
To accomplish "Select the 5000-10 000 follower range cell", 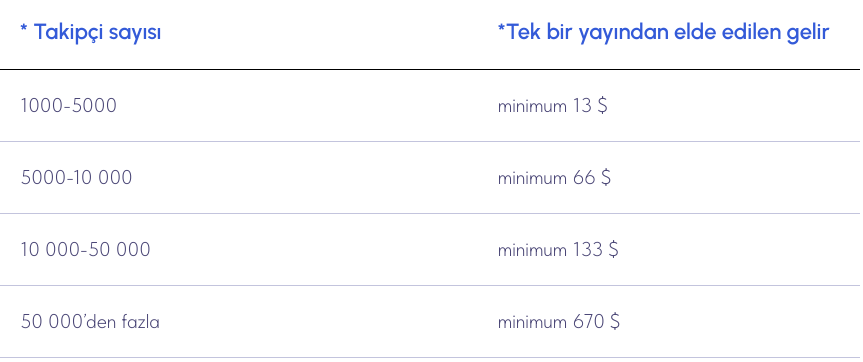I will pos(77,177).
